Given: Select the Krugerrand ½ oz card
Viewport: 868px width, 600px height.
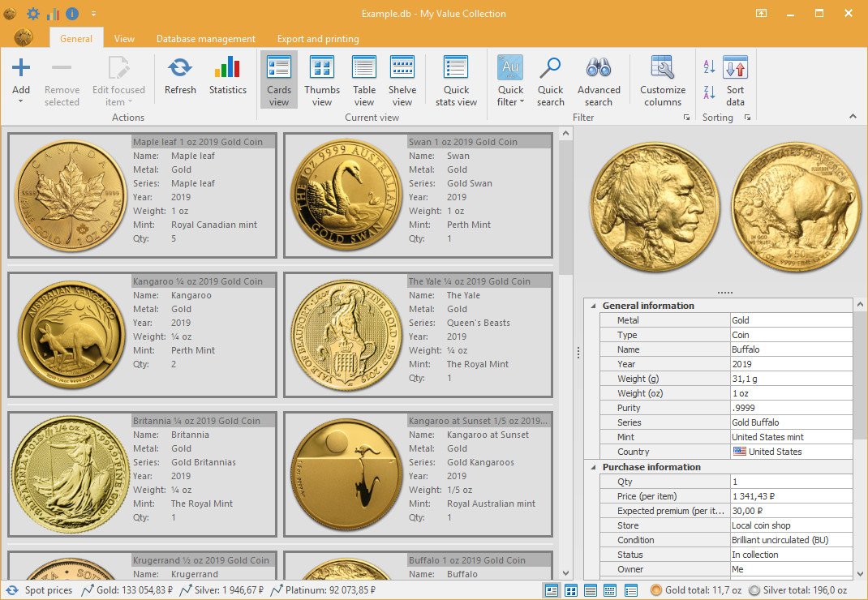Looking at the screenshot, I should (142, 564).
